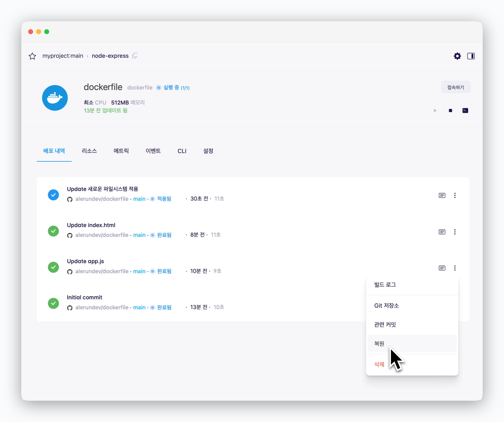Click the Docker whale service logo
The height and width of the screenshot is (422, 504).
[x=55, y=98]
